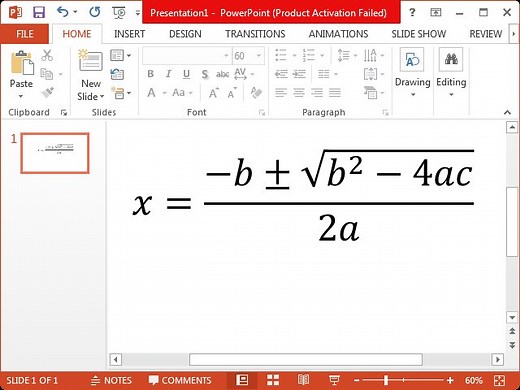The height and width of the screenshot is (390, 520).
Task: Open Font dialog launcher
Action: point(262,113)
